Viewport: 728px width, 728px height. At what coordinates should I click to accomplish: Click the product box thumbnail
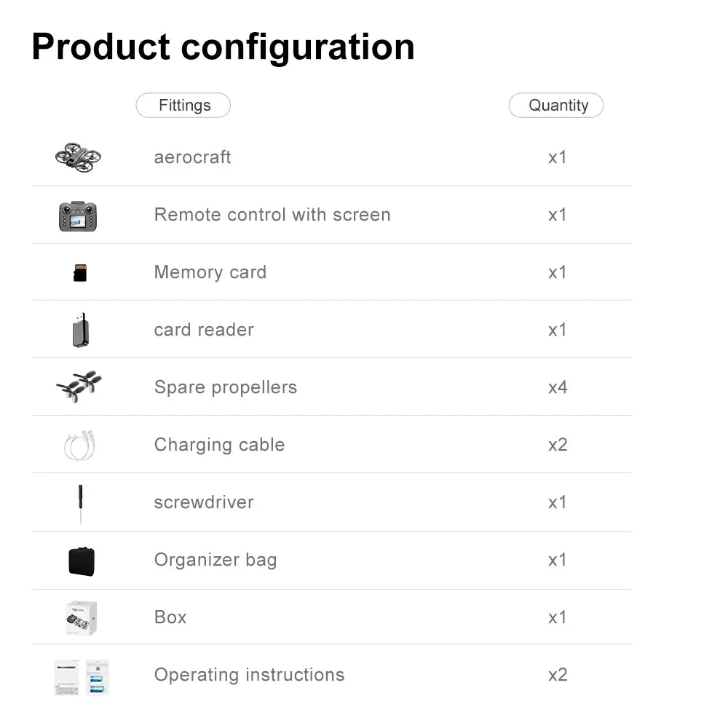pos(81,617)
